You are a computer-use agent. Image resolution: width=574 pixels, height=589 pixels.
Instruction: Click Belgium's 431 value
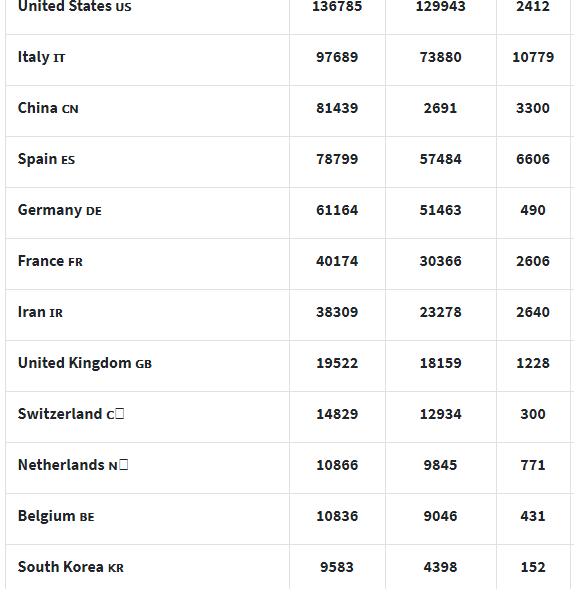[x=533, y=516]
